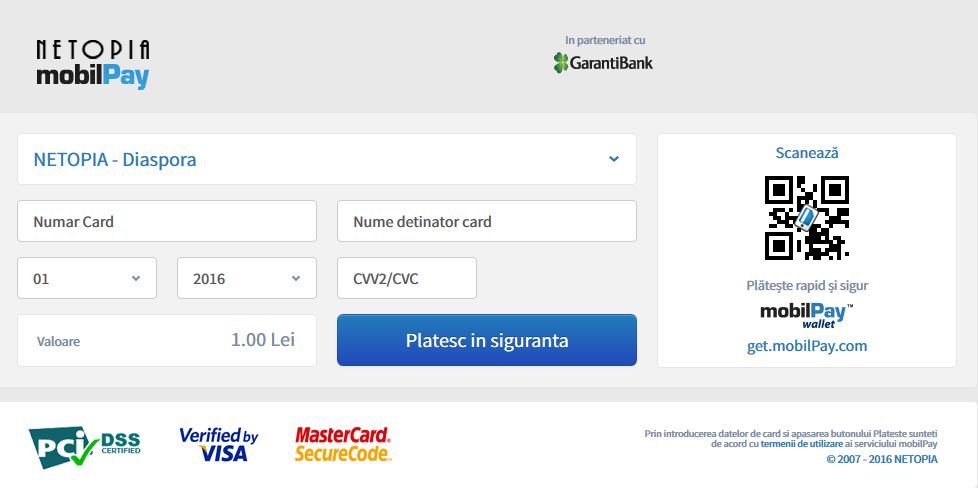Click the NETOPIA mobilPay logo
Viewport: 978px width, 488px height.
[93, 65]
